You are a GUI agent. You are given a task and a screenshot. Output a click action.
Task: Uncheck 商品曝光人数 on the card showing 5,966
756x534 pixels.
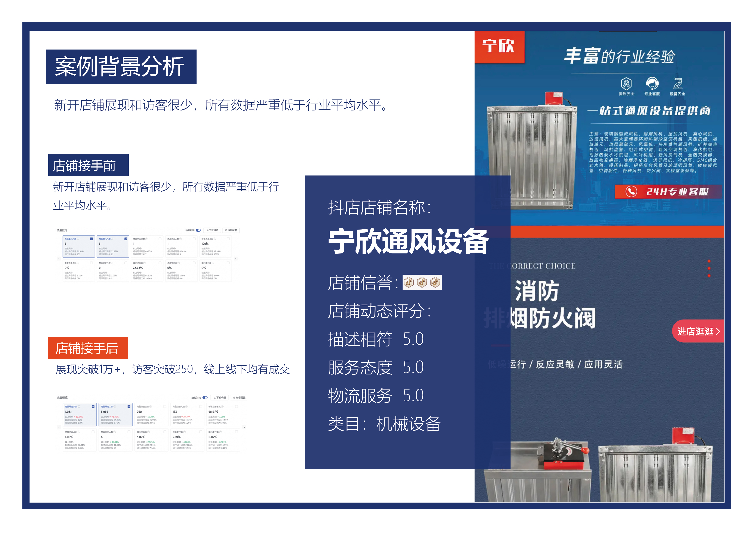(129, 407)
